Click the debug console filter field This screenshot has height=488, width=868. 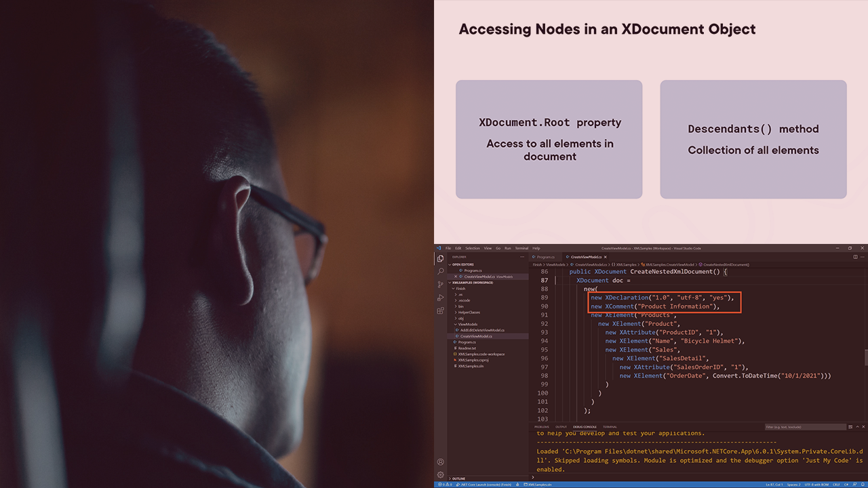point(805,427)
